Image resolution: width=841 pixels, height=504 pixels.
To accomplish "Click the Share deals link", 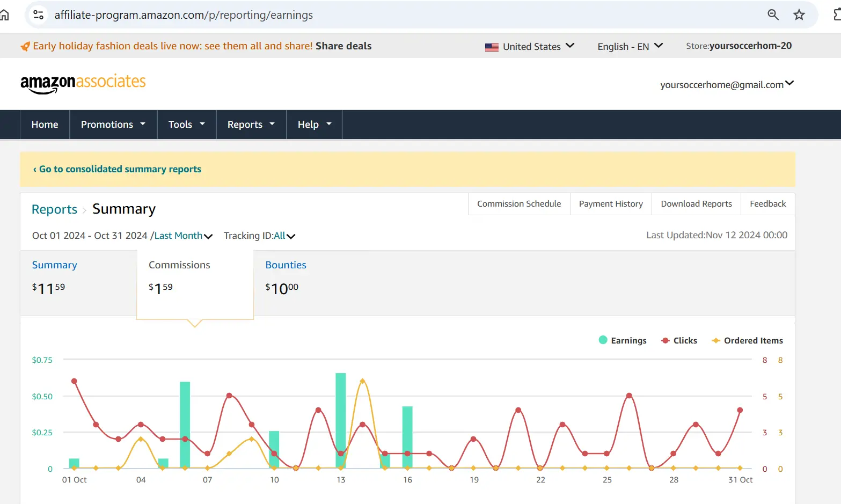I will point(343,46).
